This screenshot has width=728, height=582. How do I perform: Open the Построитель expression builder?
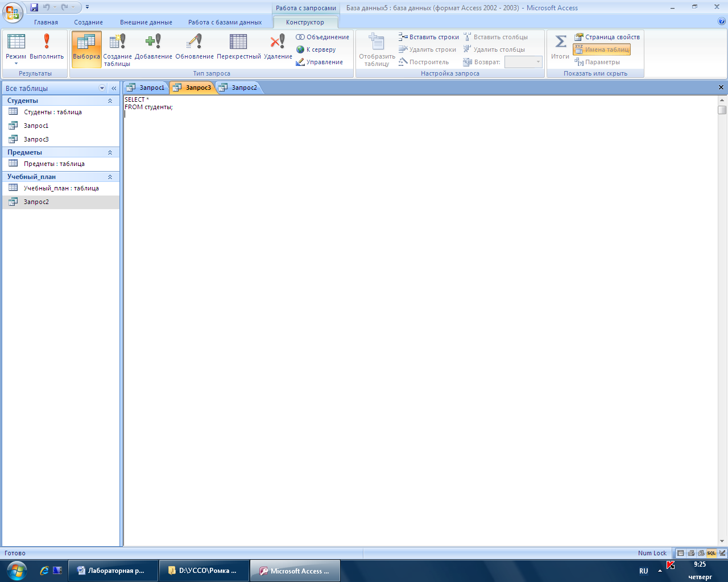[x=424, y=62]
